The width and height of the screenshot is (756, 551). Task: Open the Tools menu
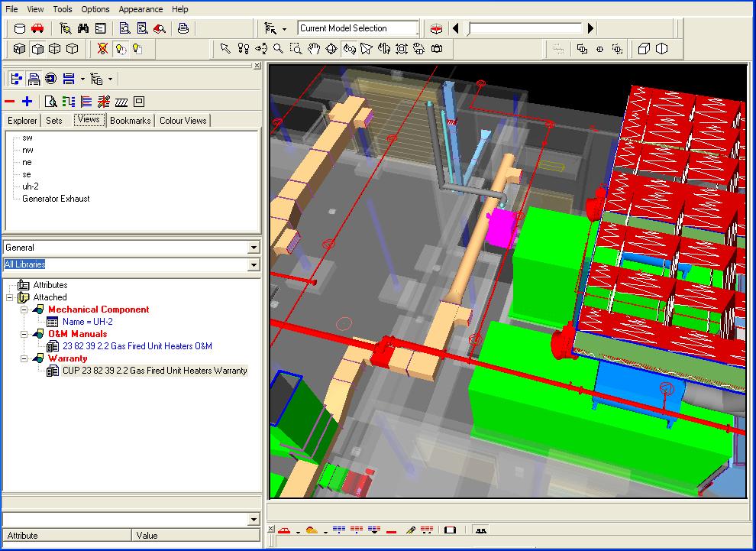tap(62, 9)
